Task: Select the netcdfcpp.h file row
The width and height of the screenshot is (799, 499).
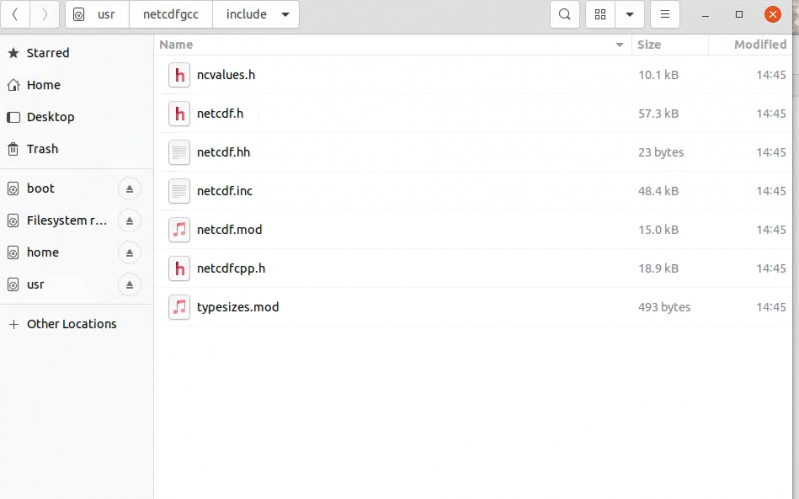Action: point(400,269)
